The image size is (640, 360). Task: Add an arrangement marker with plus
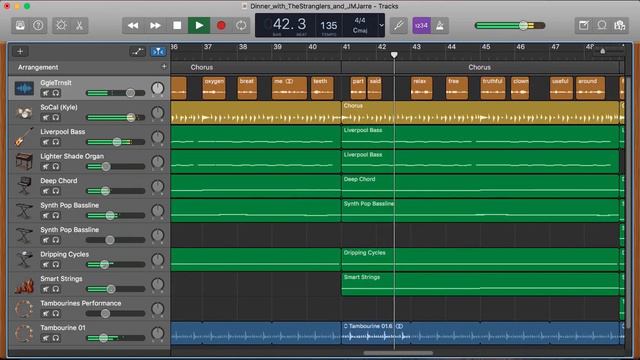point(164,67)
